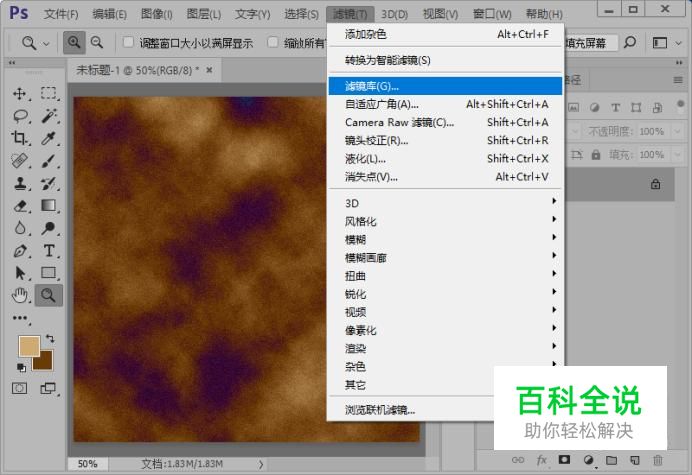Viewport: 692px width, 475px height.
Task: Click the Create new group folder icon
Action: tap(611, 460)
